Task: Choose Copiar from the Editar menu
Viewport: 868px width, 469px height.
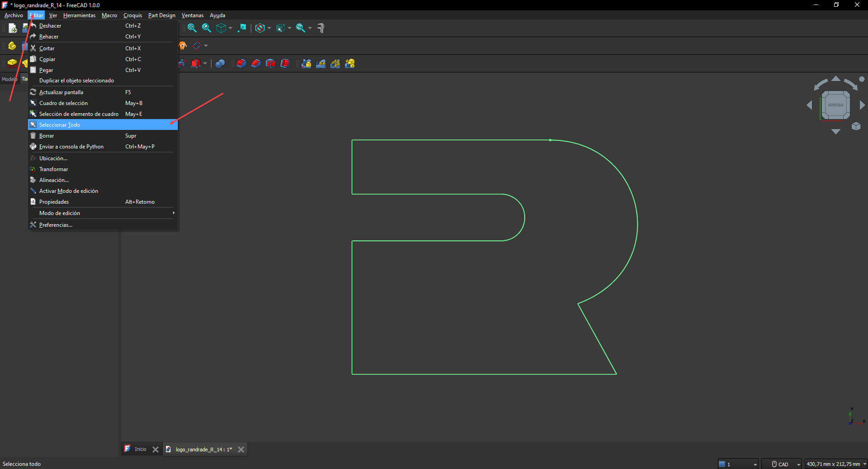Action: click(103, 59)
